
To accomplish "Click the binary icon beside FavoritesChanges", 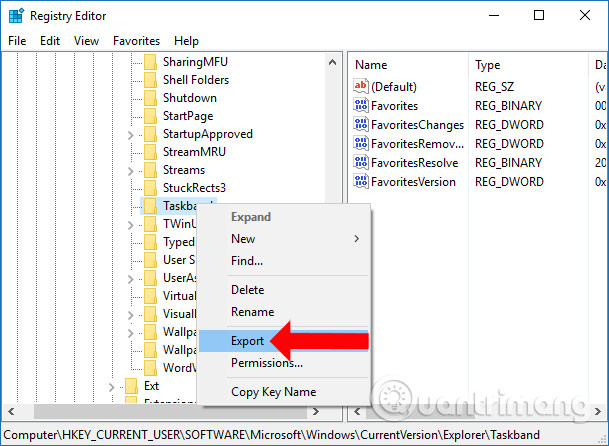I will 361,124.
